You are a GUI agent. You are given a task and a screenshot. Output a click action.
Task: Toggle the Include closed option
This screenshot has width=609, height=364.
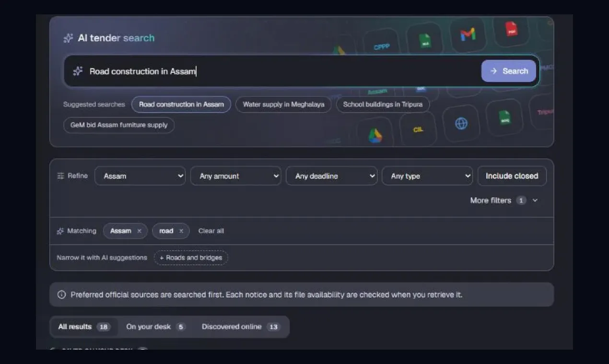[512, 176]
